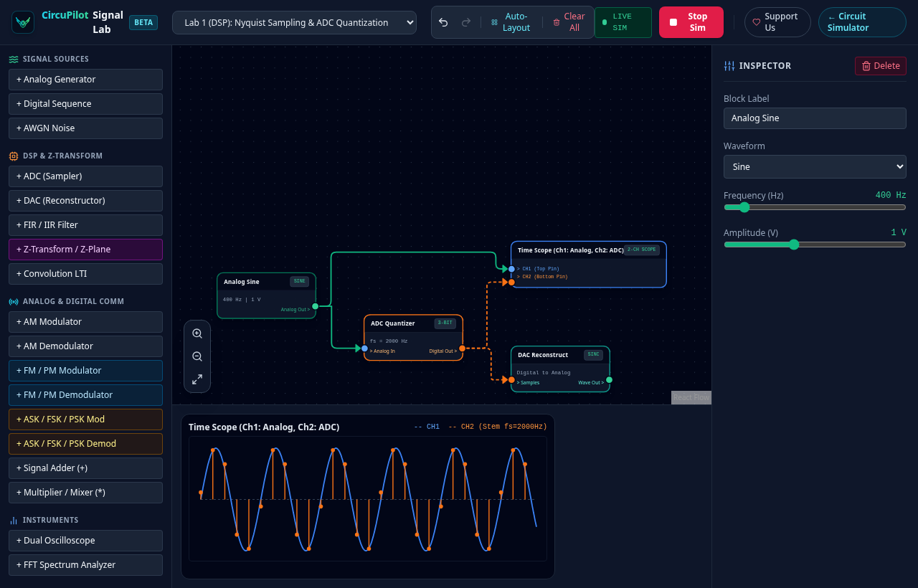Open the Support Us link
Screen dimensions: 918x588
[x=777, y=22]
